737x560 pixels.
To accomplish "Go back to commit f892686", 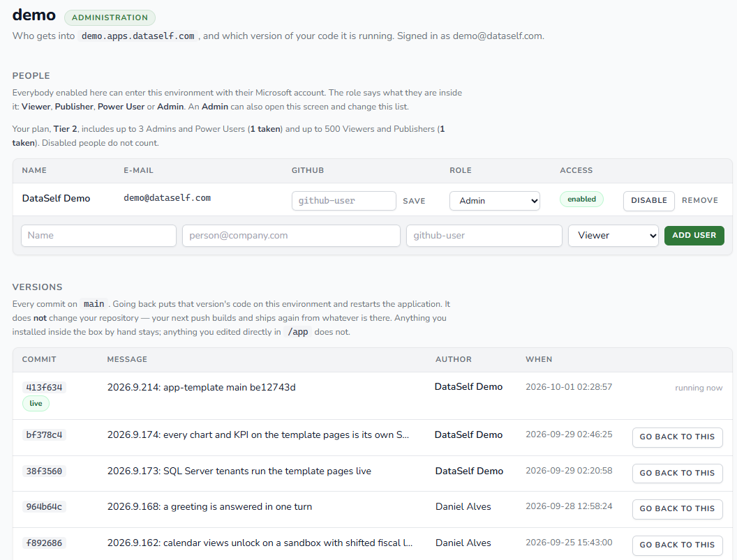I will click(677, 545).
